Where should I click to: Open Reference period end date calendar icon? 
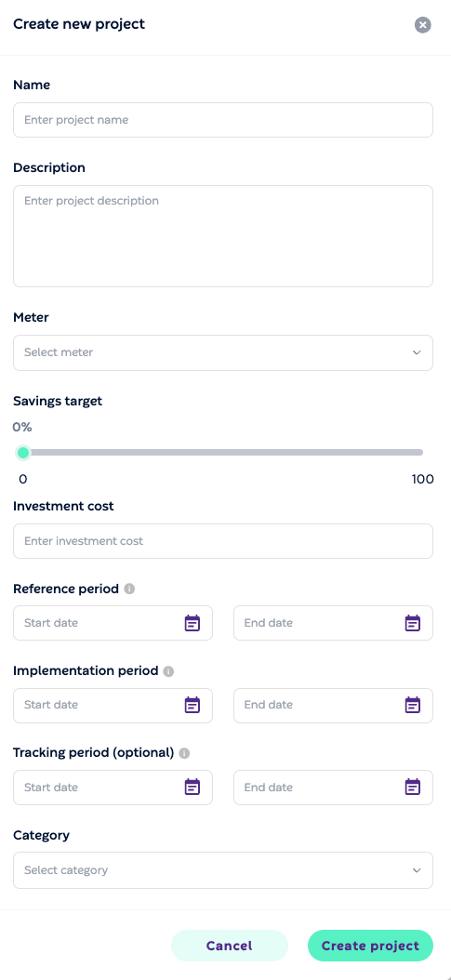tap(413, 623)
